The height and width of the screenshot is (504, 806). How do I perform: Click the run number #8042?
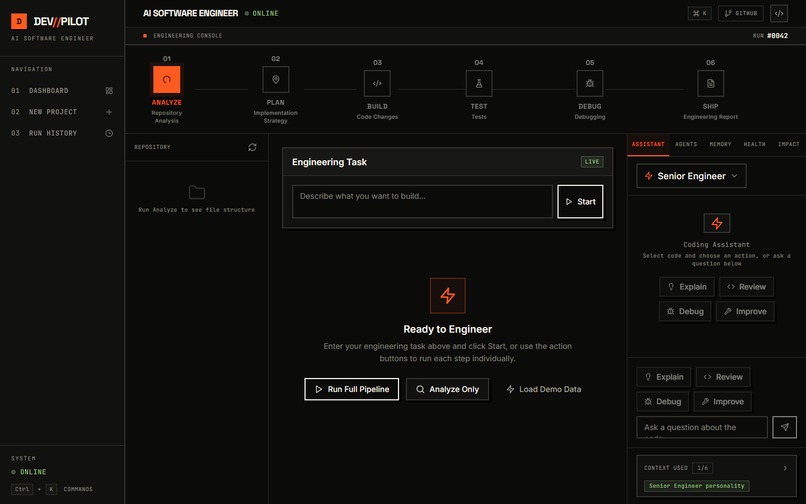click(x=777, y=35)
